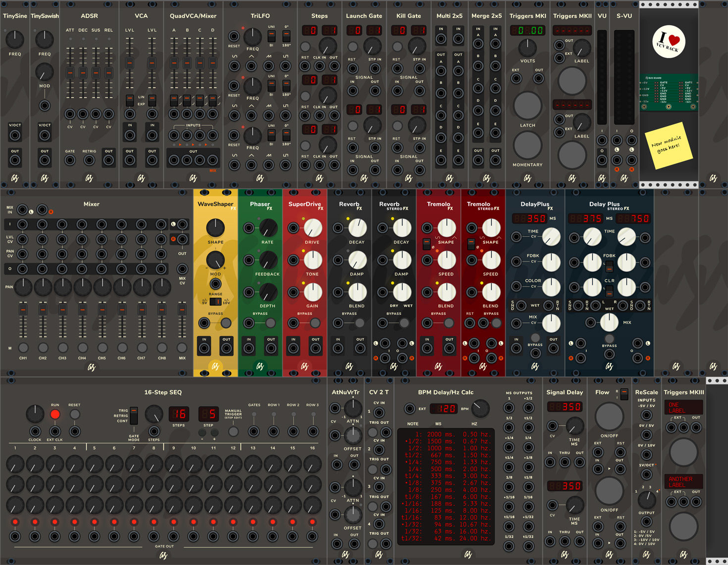The image size is (728, 565).
Task: Click the top Flow ON/OFF button
Action: click(610, 416)
